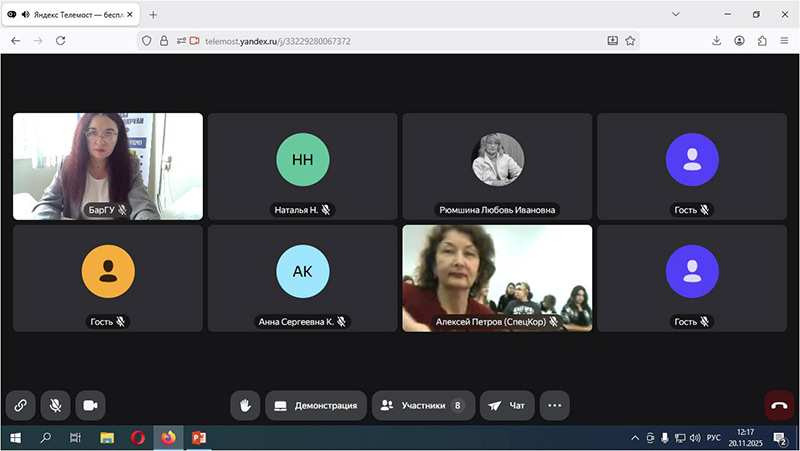This screenshot has width=800, height=451.
Task: Toggle the microphone mute button
Action: pyautogui.click(x=55, y=405)
